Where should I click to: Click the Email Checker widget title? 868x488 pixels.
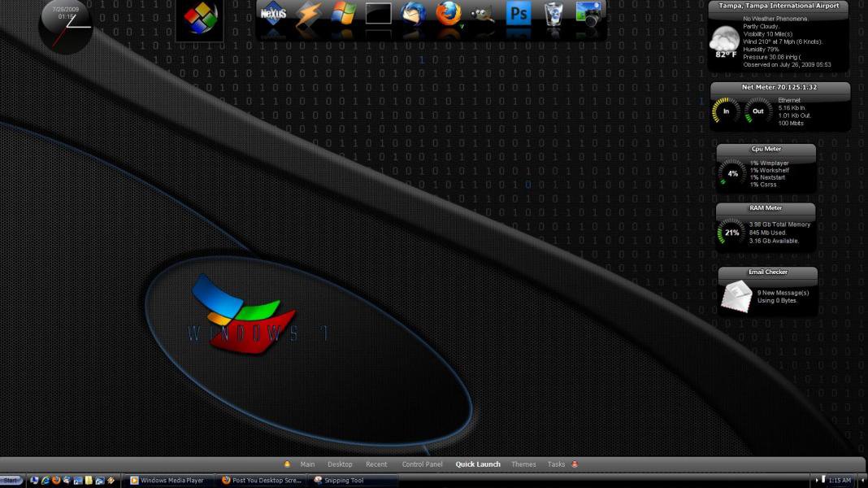pyautogui.click(x=768, y=272)
